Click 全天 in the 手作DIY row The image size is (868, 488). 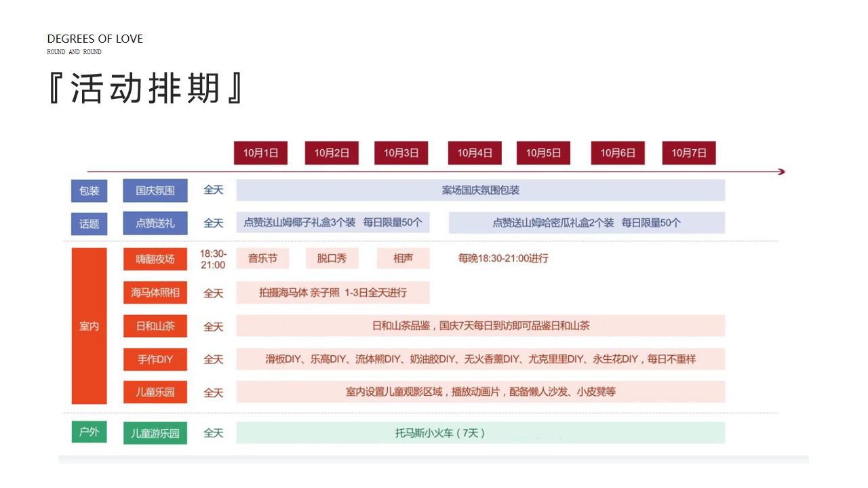tap(214, 359)
